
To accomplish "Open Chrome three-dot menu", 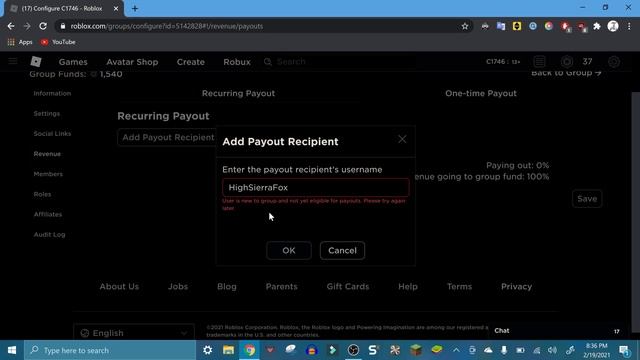I will pyautogui.click(x=629, y=26).
